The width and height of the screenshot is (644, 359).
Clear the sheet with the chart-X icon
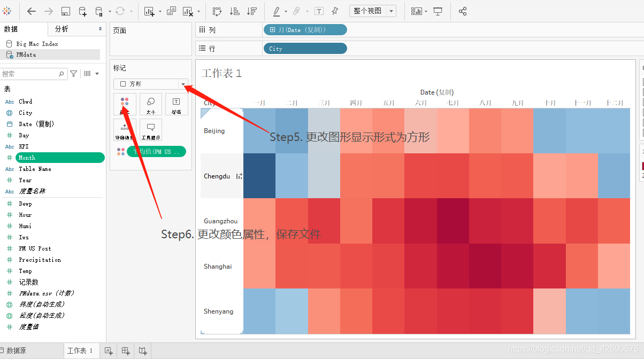[x=188, y=11]
